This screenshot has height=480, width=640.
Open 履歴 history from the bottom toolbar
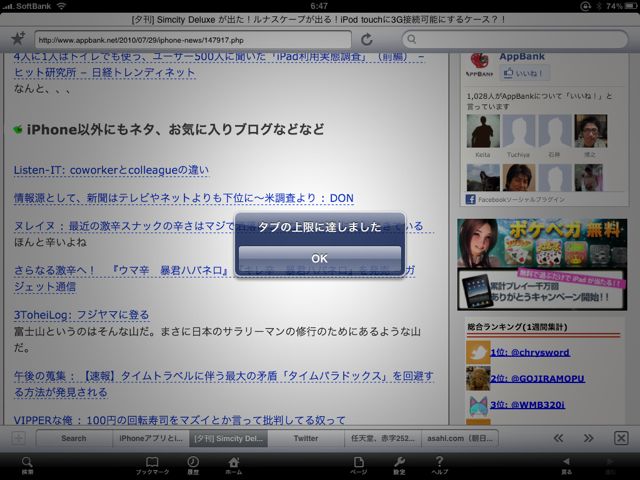click(193, 465)
